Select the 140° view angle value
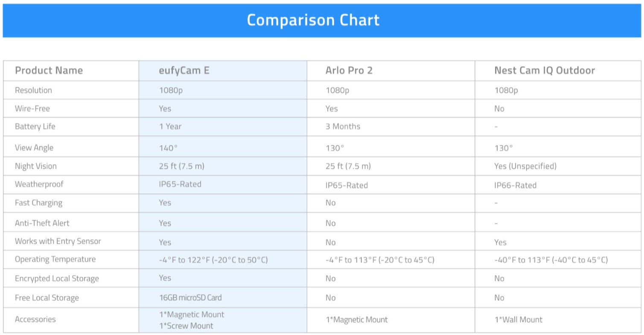Viewport: 644px width, 335px height. [168, 148]
